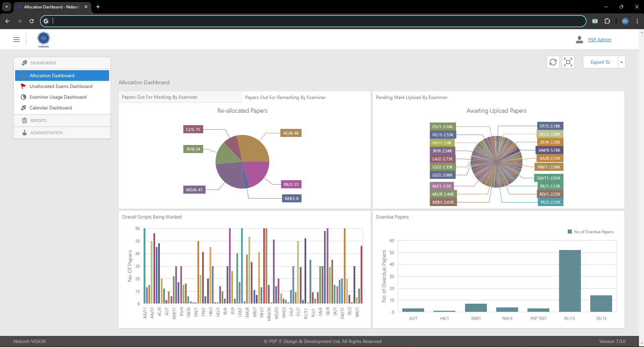Focus the browser address bar
Image resolution: width=644 pixels, height=347 pixels.
click(x=313, y=21)
